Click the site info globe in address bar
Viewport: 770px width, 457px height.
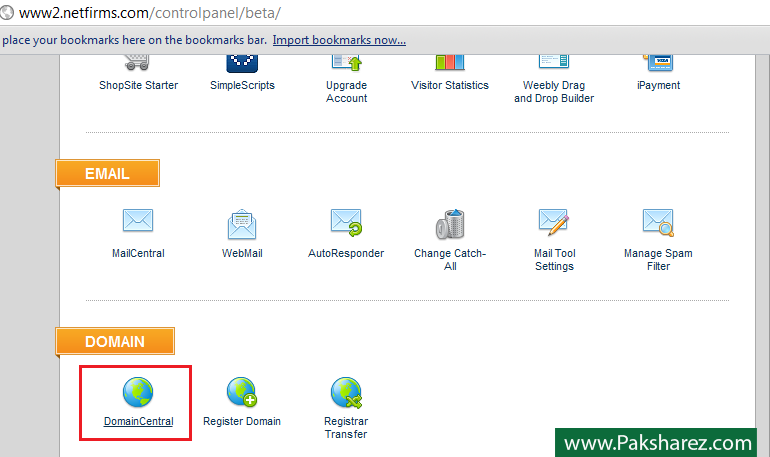[x=6, y=12]
